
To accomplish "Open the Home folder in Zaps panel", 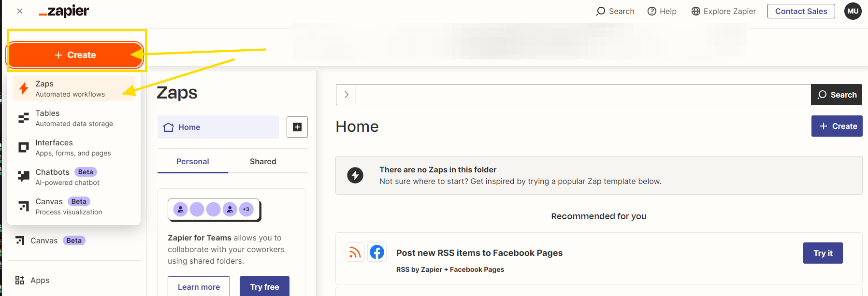I will (218, 127).
